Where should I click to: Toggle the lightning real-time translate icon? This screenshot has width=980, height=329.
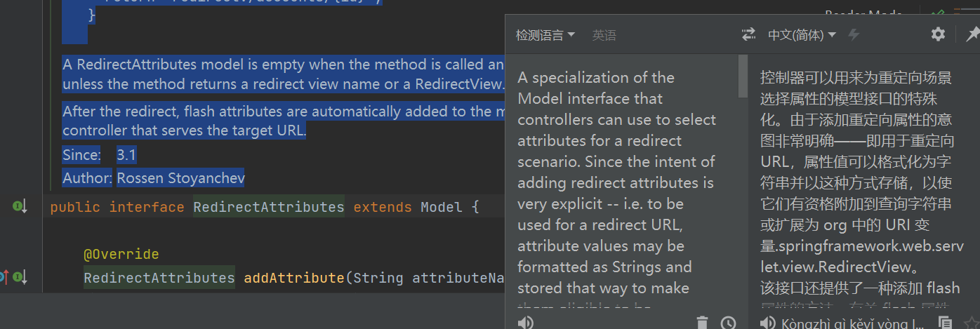tap(854, 34)
